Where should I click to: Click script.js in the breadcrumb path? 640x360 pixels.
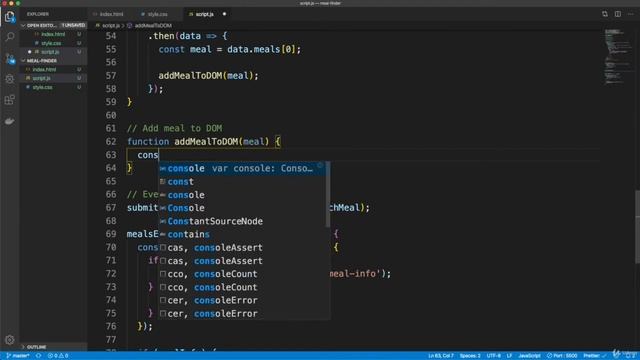110,25
